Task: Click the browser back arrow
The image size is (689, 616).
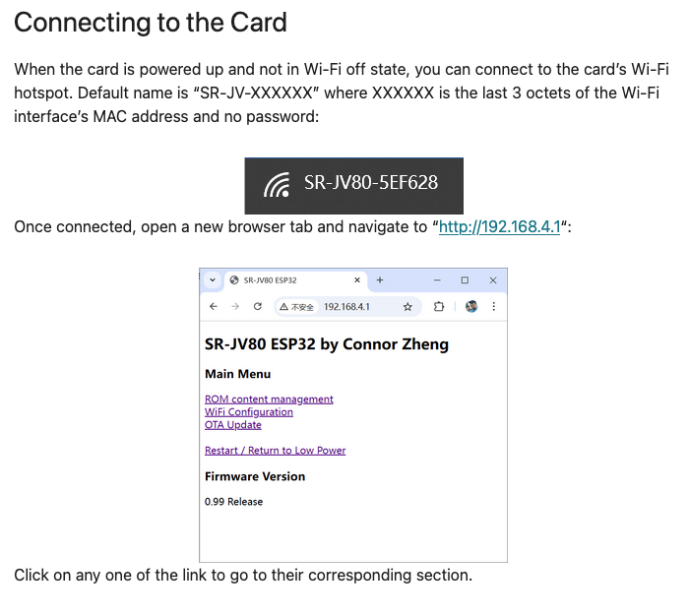Action: click(x=214, y=307)
